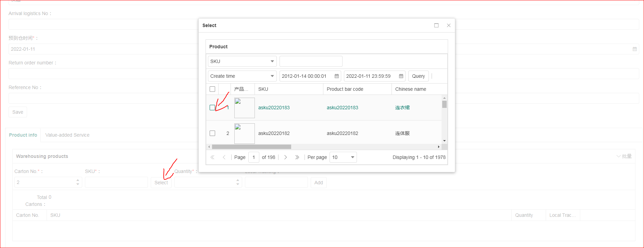Open the asku20220183 SKU link
This screenshot has width=644, height=248.
pyautogui.click(x=274, y=108)
